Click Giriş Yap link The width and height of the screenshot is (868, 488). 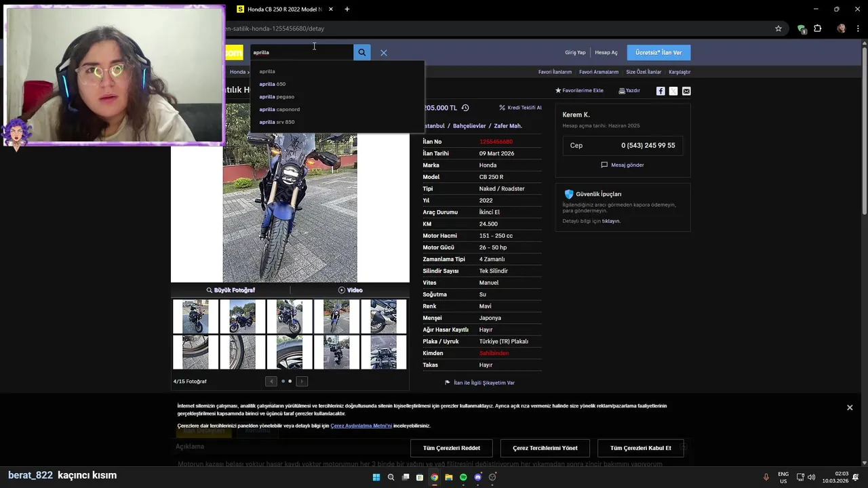pyautogui.click(x=575, y=52)
